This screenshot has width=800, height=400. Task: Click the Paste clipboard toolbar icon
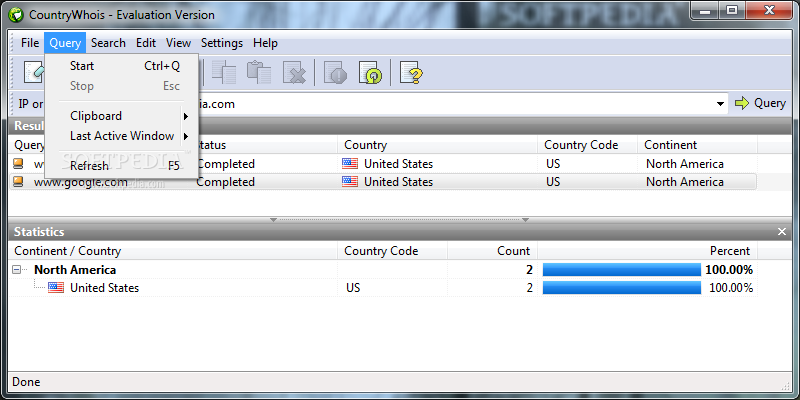point(259,73)
